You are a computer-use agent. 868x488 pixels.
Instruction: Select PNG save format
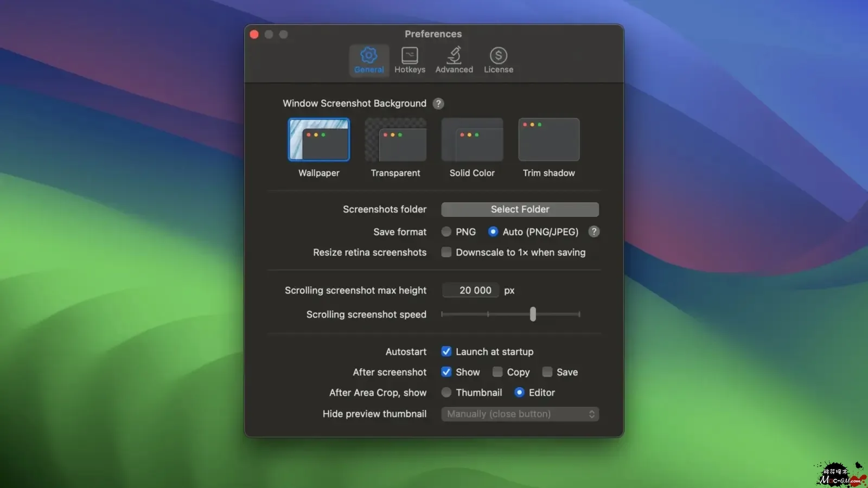(x=446, y=232)
